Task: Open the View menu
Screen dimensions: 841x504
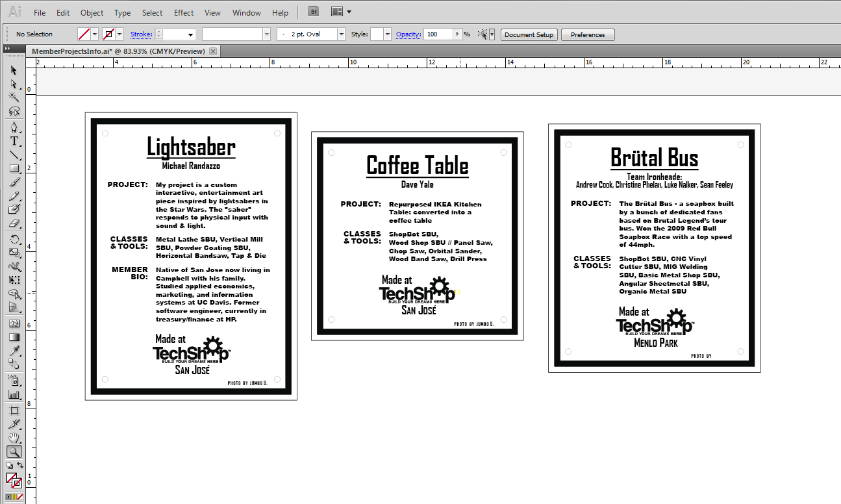Action: tap(212, 12)
